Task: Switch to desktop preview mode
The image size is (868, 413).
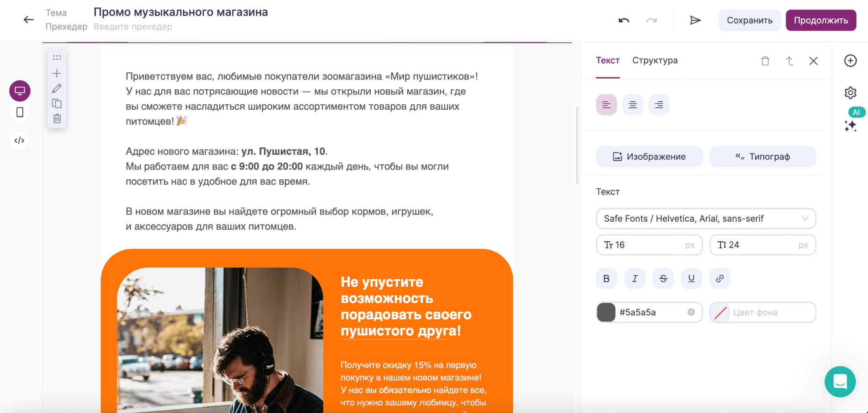Action: click(x=20, y=91)
